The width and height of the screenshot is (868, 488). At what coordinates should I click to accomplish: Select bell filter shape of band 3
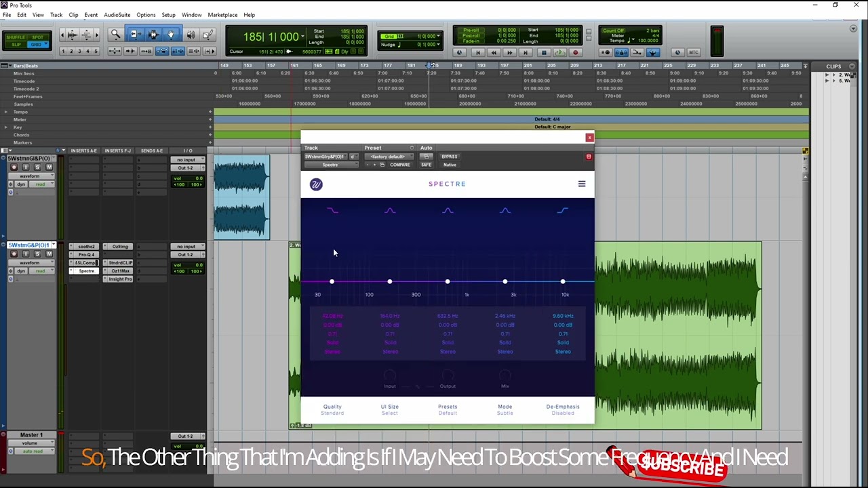pyautogui.click(x=448, y=211)
